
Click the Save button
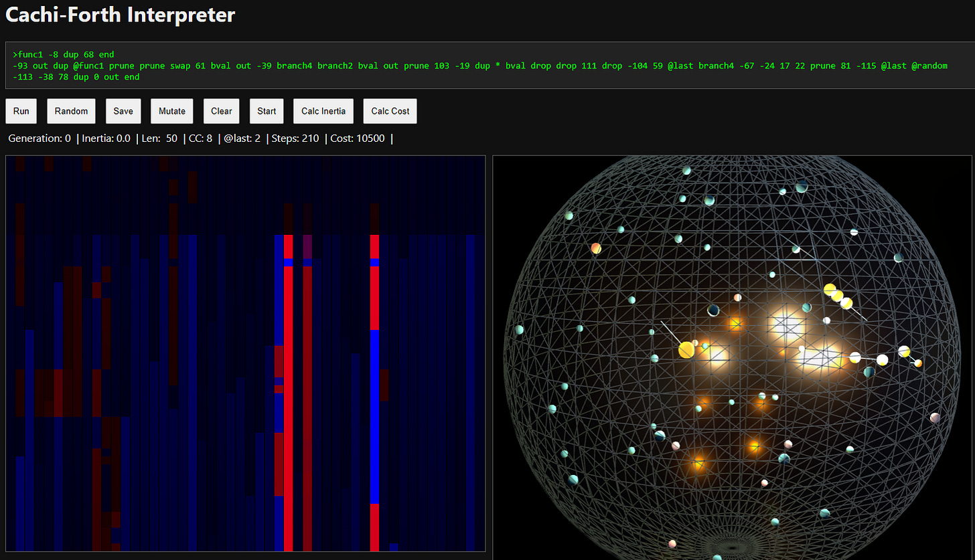click(x=123, y=111)
